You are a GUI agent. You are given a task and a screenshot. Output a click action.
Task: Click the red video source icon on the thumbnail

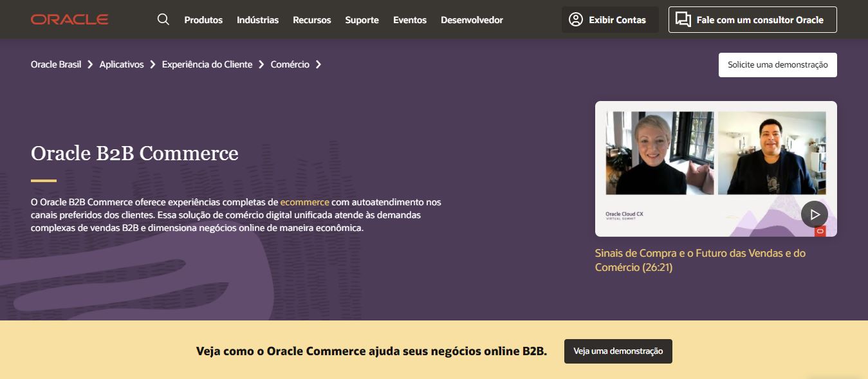click(820, 232)
